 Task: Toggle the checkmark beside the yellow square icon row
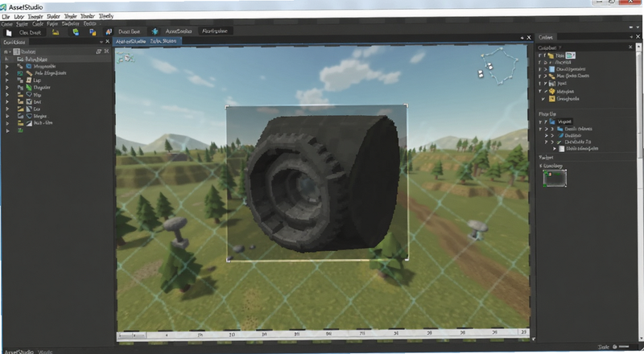[543, 99]
